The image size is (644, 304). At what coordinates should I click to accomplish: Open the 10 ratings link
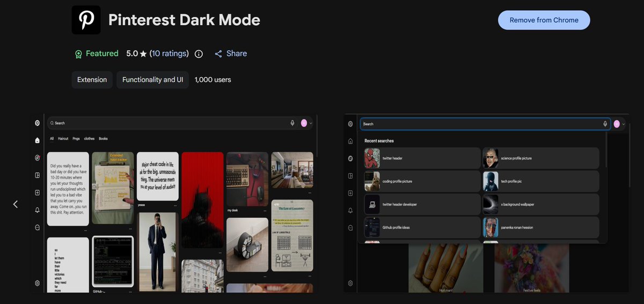(169, 54)
